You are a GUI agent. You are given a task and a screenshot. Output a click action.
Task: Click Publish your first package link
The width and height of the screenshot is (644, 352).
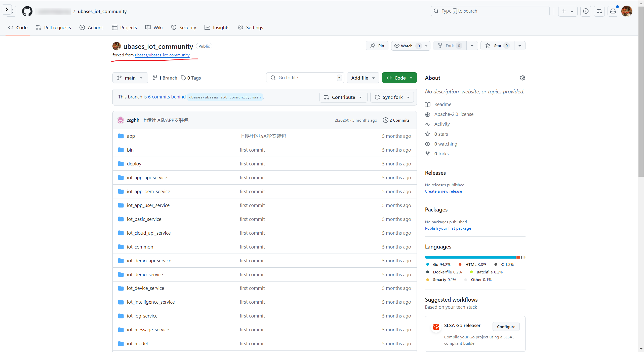click(448, 228)
